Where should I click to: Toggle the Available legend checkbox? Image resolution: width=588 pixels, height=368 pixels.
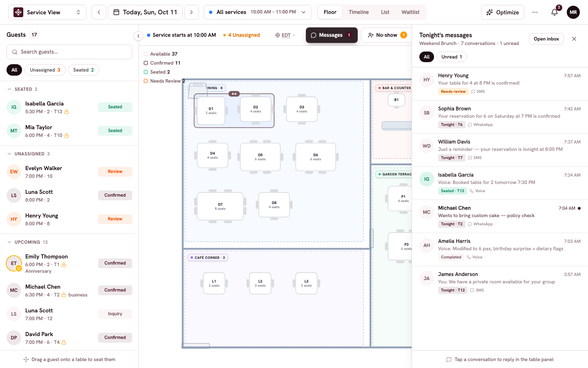tap(146, 54)
